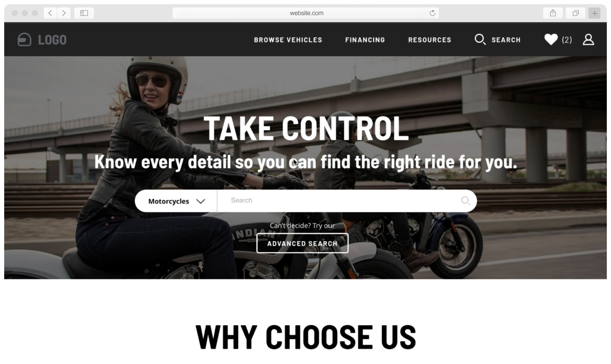Open favorites via the heart icon
The width and height of the screenshot is (611, 364).
pos(551,40)
